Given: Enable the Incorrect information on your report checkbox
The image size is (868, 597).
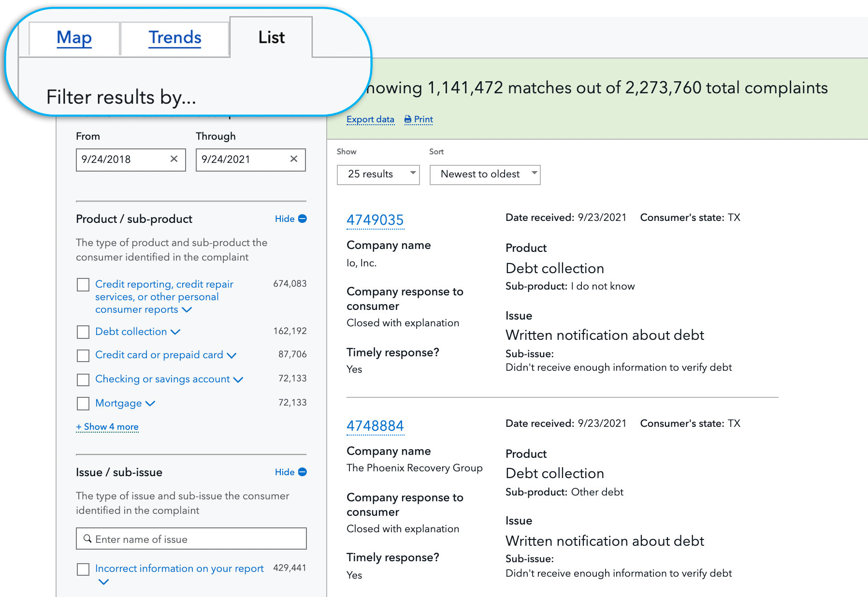Looking at the screenshot, I should point(83,569).
